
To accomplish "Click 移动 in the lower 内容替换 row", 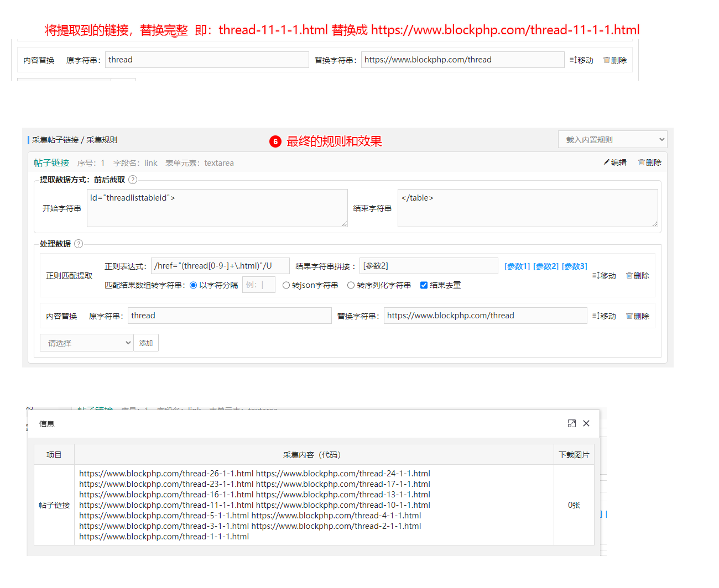I will pos(604,316).
